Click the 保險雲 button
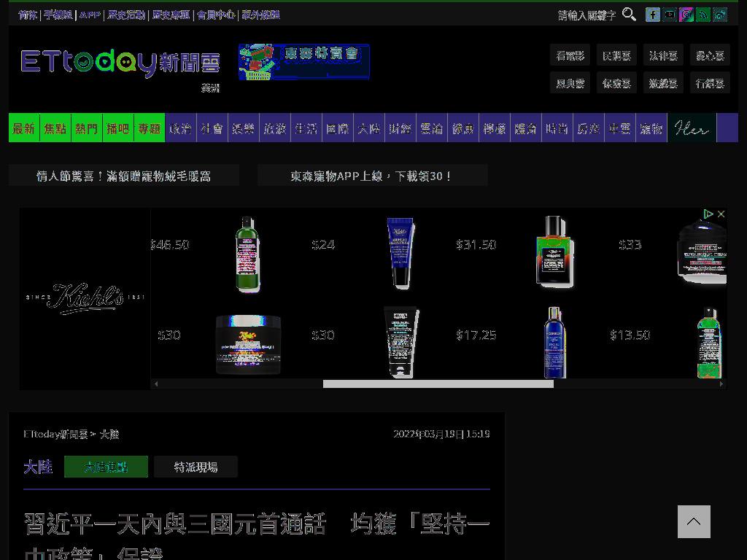 coord(617,83)
